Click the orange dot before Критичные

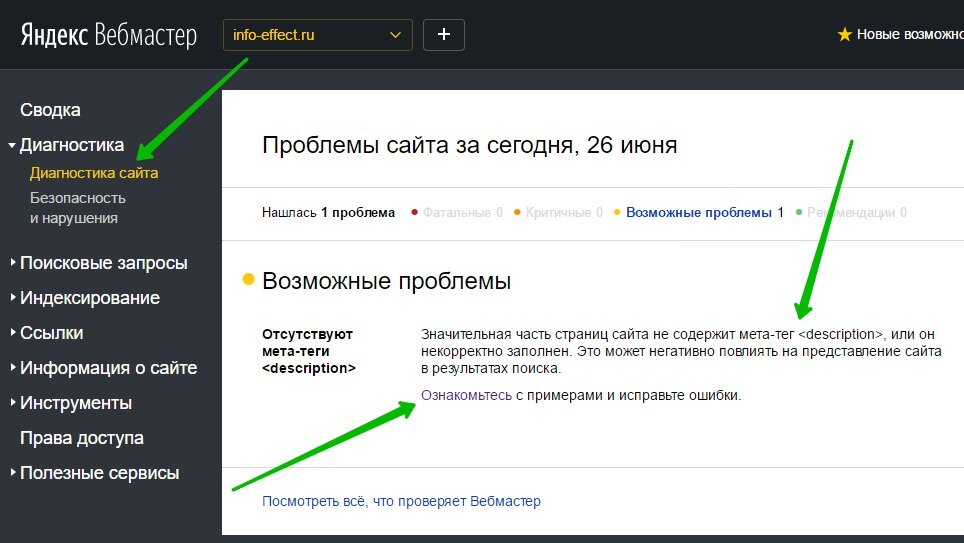coord(517,212)
